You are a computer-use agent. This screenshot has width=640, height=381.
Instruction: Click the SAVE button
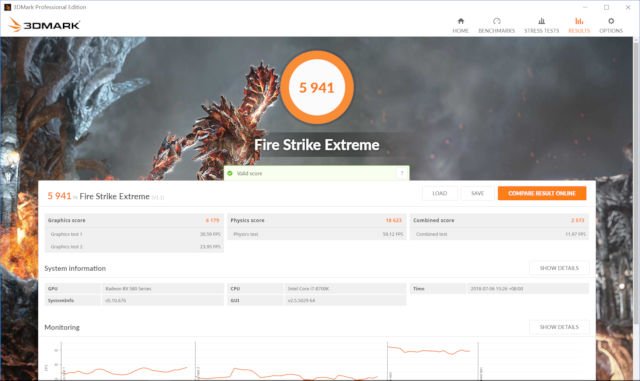[477, 193]
